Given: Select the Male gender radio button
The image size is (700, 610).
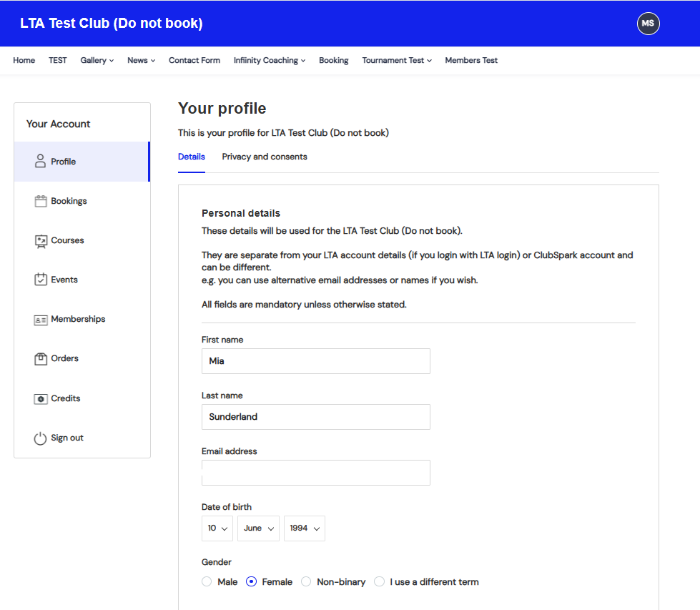Looking at the screenshot, I should click(x=207, y=582).
